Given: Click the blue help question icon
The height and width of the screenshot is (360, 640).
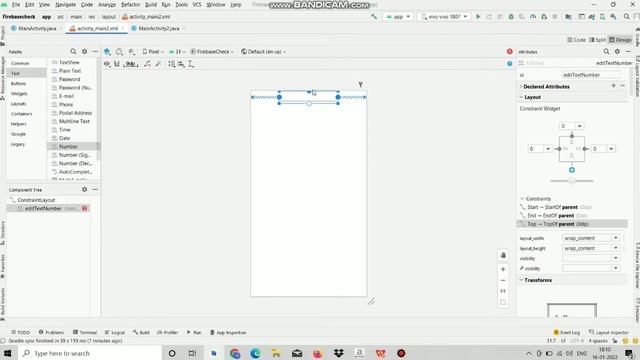Looking at the screenshot, I should pyautogui.click(x=509, y=64).
